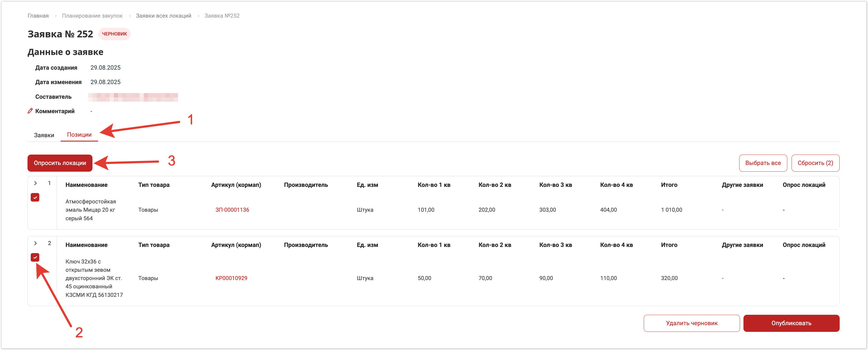Navigate to Планирование закупок breadcrumb
This screenshot has width=868, height=350.
(92, 16)
